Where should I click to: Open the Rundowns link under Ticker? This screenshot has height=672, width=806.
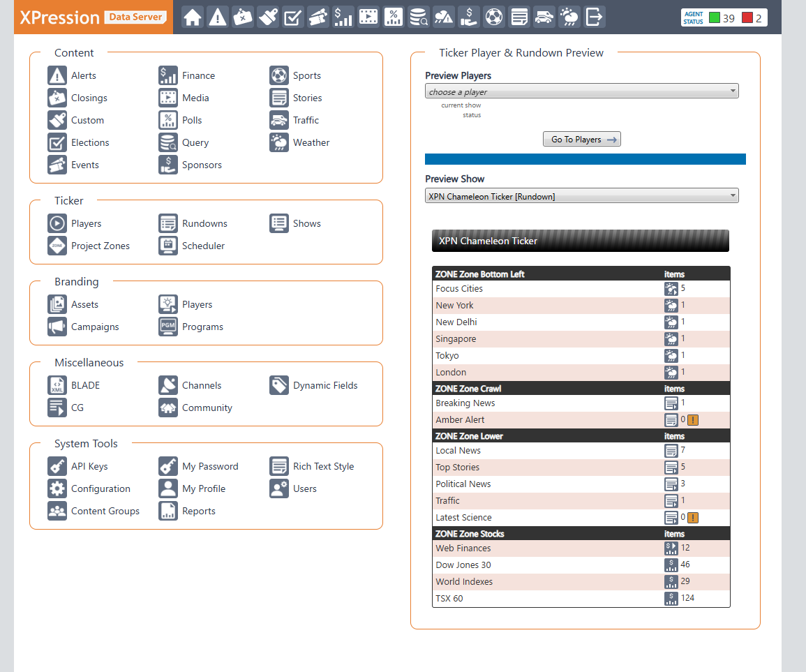[204, 223]
